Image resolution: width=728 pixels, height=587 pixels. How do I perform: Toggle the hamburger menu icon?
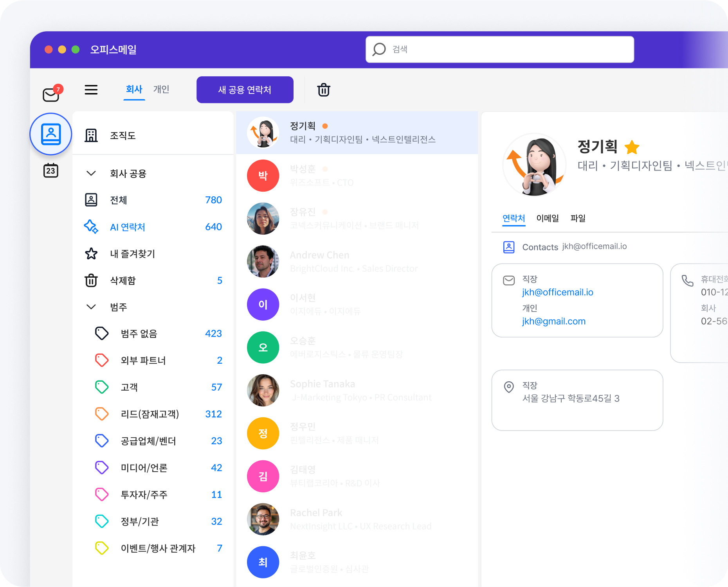coord(91,90)
